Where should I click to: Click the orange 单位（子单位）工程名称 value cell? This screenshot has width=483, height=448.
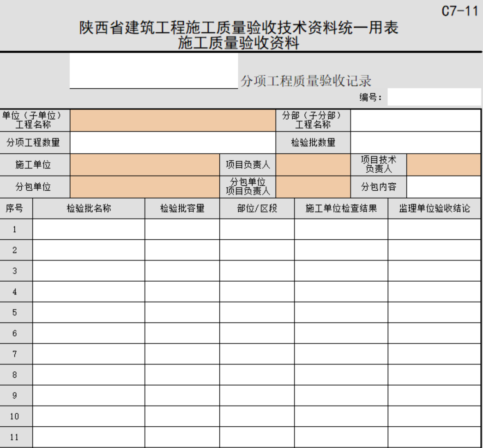[173, 121]
